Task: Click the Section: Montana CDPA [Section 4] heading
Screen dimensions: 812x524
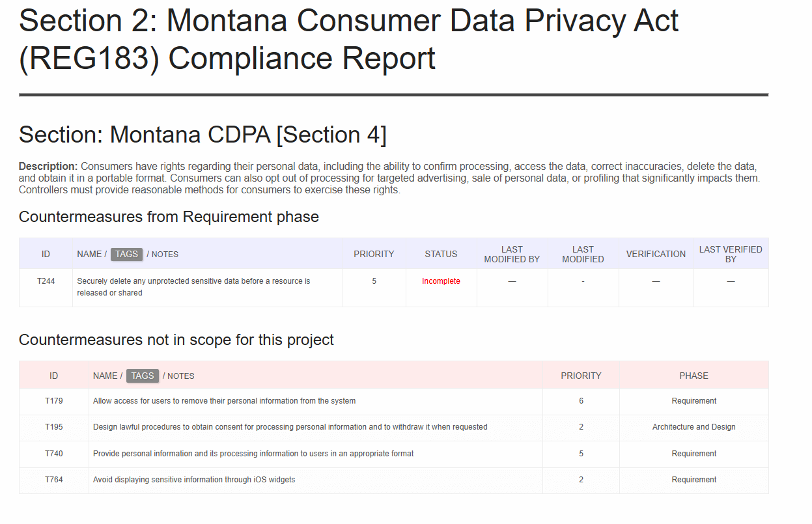Action: click(x=203, y=135)
